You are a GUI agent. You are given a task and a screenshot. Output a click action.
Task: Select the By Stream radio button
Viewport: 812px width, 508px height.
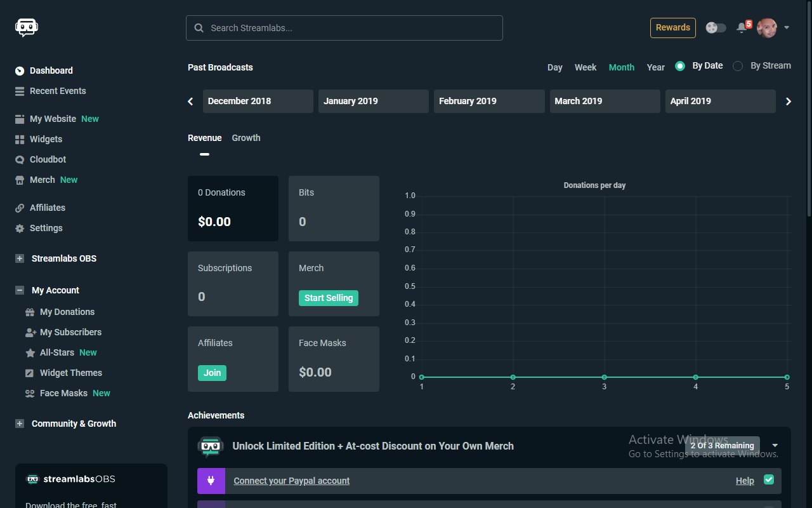(738, 66)
